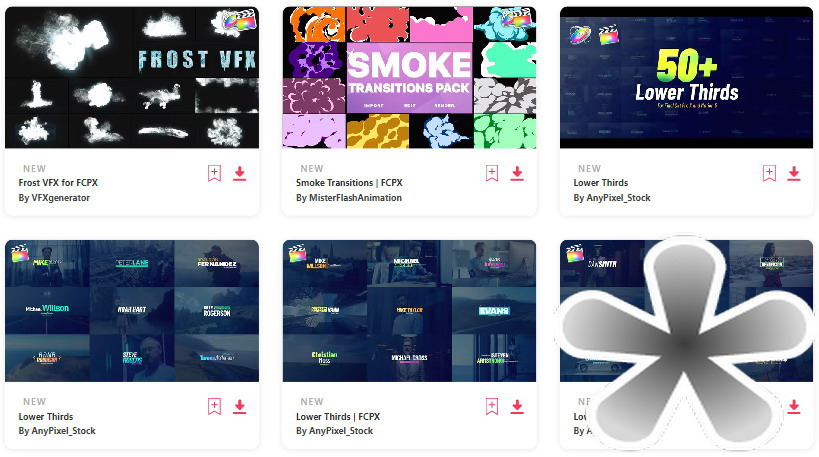Open the Frost VFX preview thumbnail
The width and height of the screenshot is (819, 457).
click(132, 77)
